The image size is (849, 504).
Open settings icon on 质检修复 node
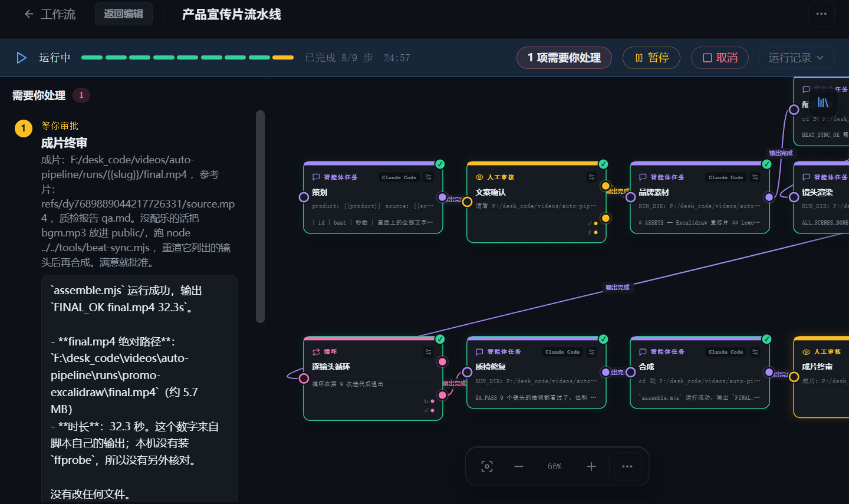click(592, 352)
